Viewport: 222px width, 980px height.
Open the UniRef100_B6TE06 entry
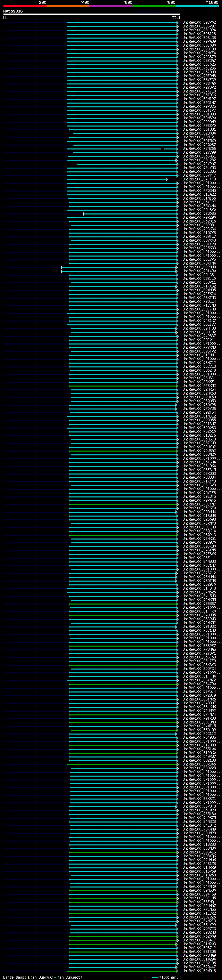(x=199, y=951)
